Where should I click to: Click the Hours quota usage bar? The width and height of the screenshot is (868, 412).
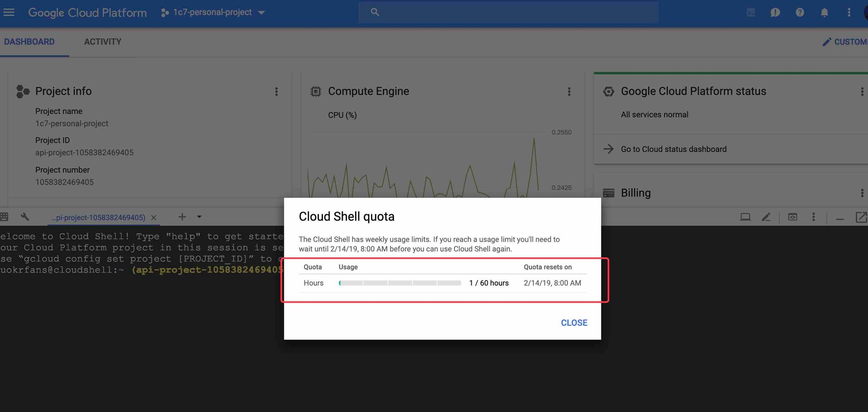(400, 283)
